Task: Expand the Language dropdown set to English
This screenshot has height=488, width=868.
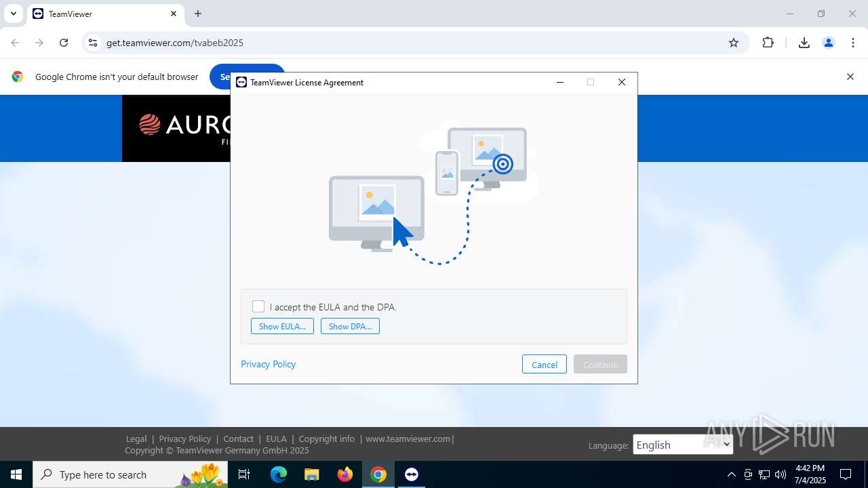Action: (683, 445)
